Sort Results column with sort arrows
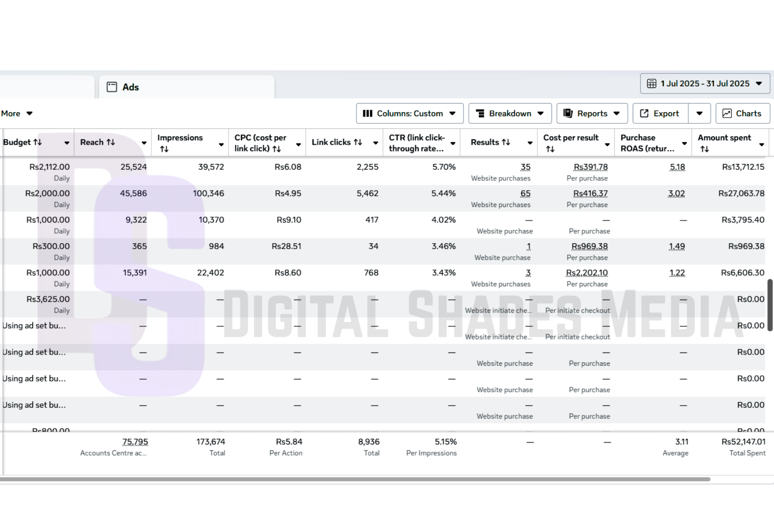The width and height of the screenshot is (774, 532). [506, 142]
